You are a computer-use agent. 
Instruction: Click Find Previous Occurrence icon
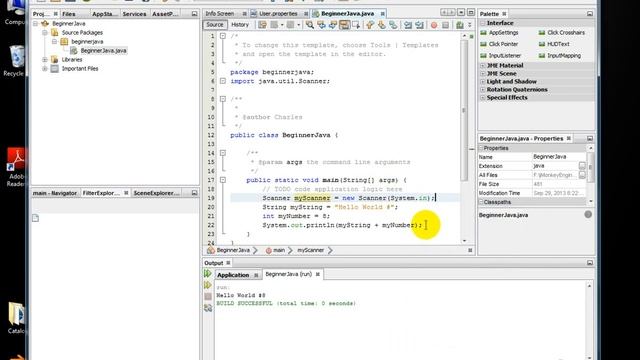[321, 25]
